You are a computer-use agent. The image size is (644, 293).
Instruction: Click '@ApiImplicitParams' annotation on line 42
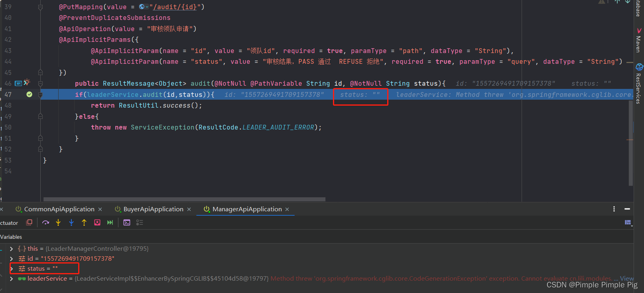(x=95, y=40)
